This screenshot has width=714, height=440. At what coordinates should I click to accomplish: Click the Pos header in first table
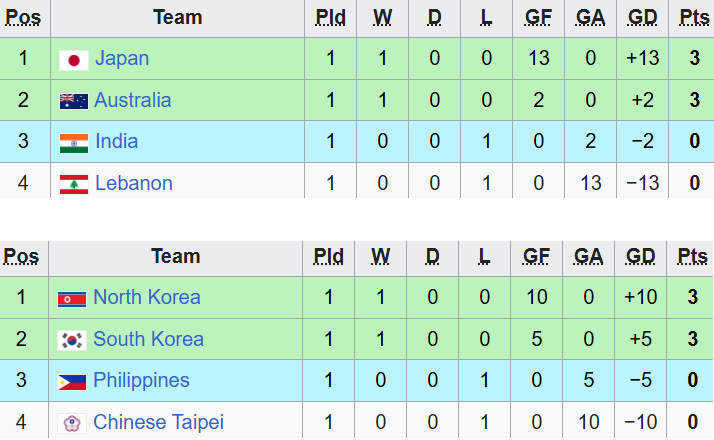click(x=23, y=18)
